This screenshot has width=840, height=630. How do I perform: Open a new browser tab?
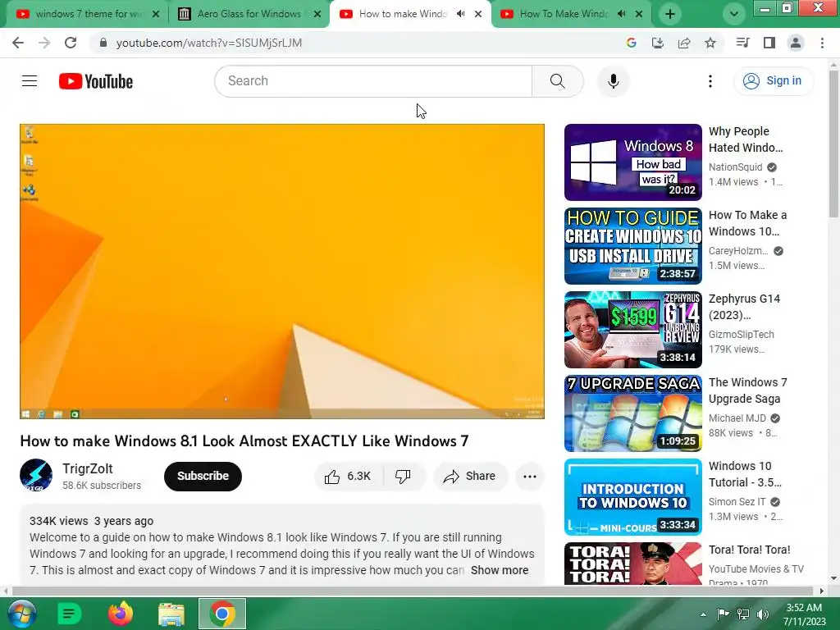coord(669,14)
